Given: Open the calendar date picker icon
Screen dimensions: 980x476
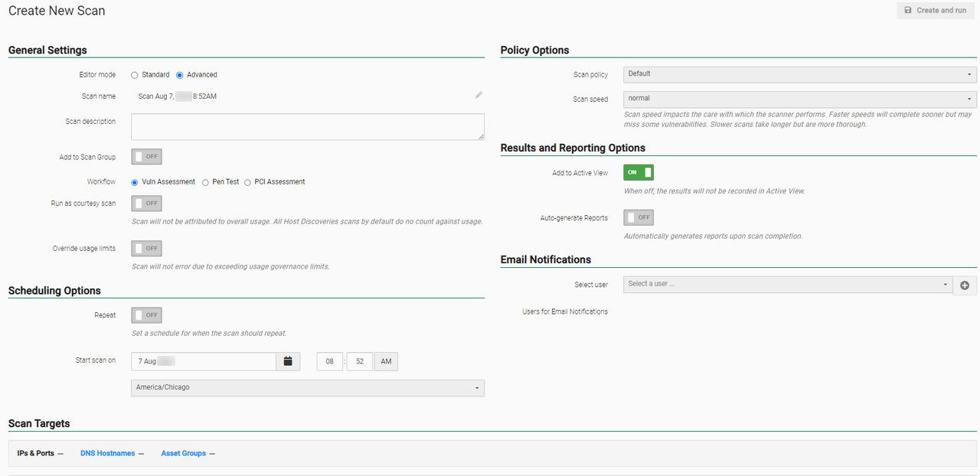Looking at the screenshot, I should coord(288,361).
